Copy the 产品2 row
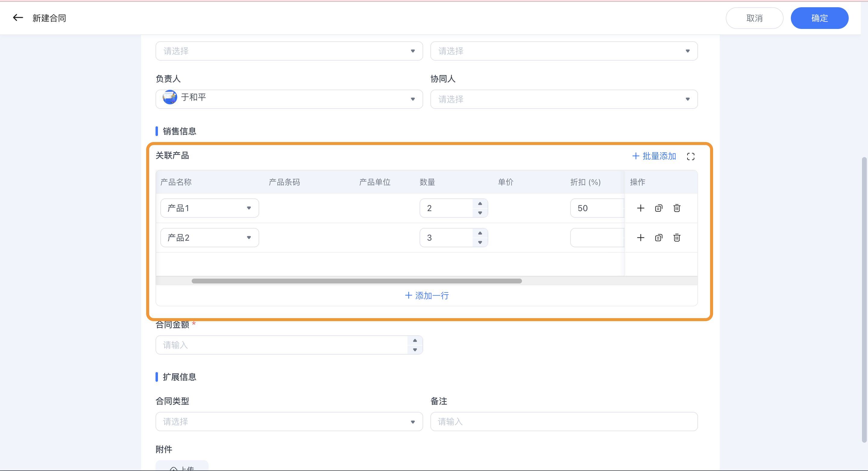The image size is (868, 471). coord(659,238)
